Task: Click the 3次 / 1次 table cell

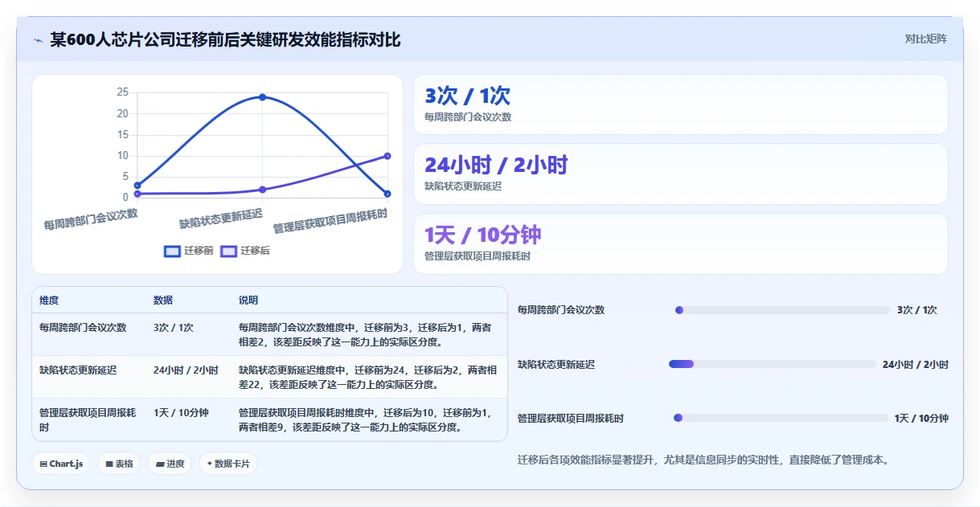Action: point(174,328)
